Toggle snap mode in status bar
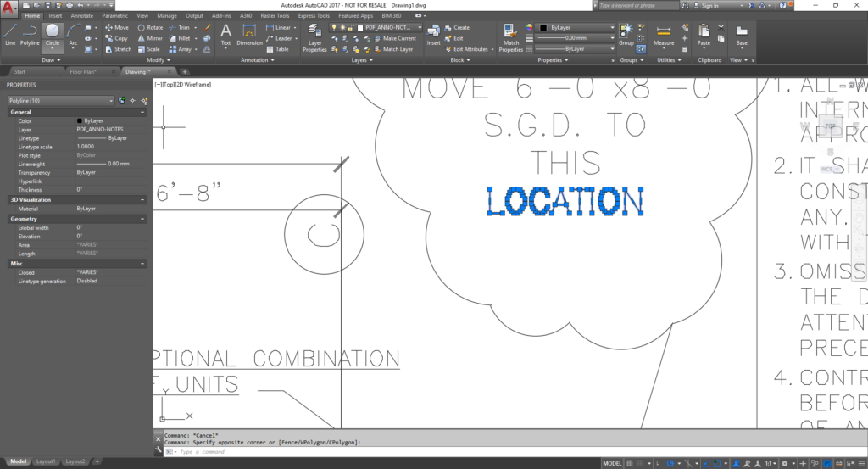The height and width of the screenshot is (469, 868). [641, 463]
